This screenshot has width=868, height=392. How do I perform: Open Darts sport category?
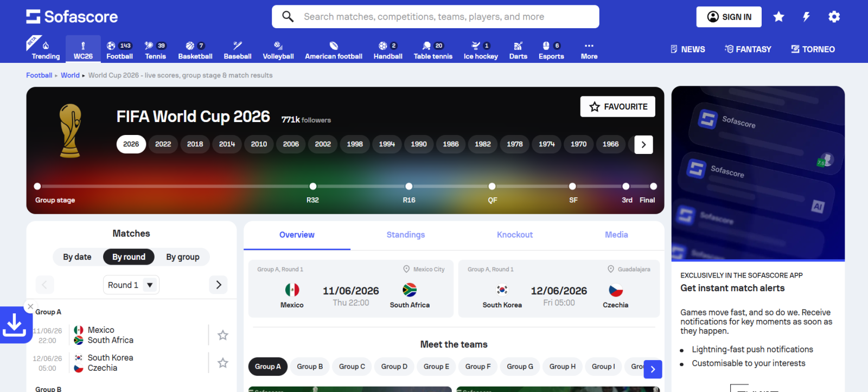518,49
